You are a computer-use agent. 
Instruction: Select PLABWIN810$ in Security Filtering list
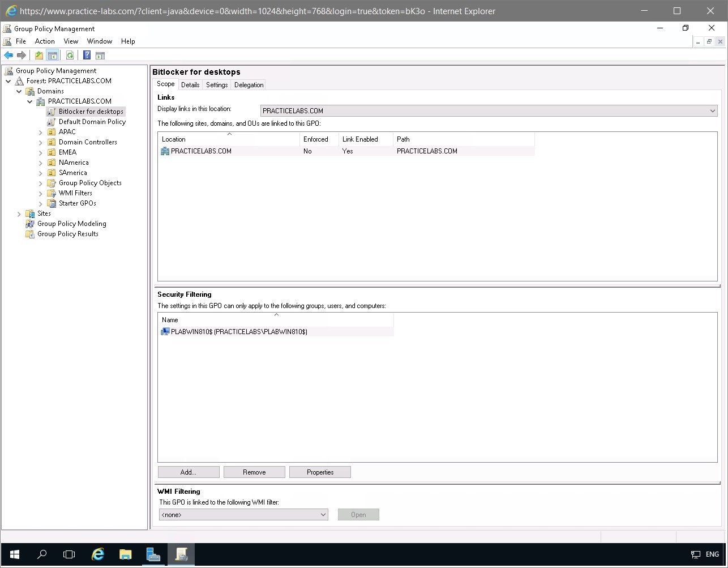(239, 332)
